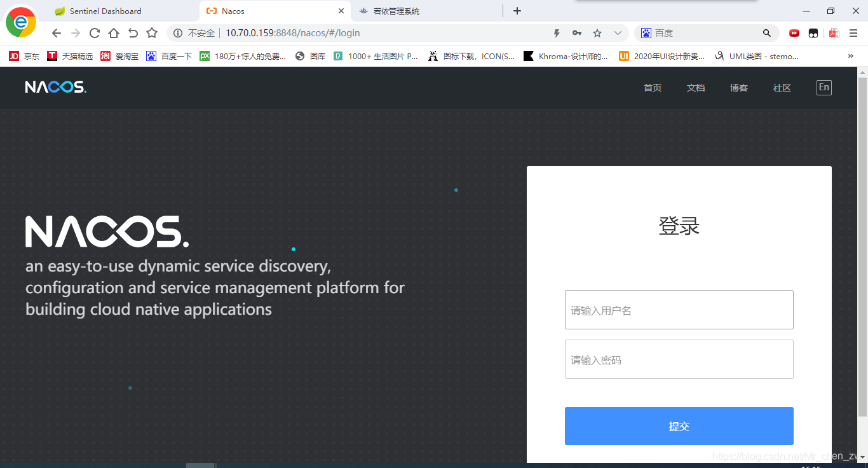Open the Khroma-设计师的 bookmark
868x468 pixels.
coord(566,56)
